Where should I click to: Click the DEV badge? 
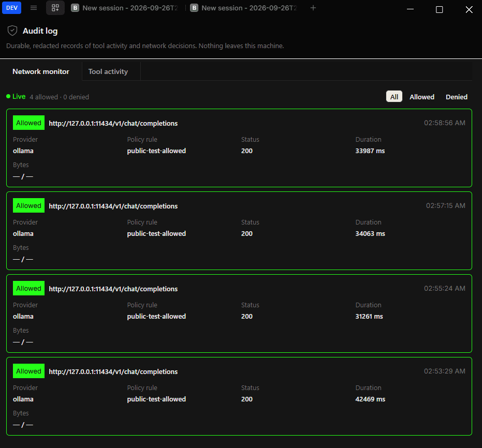click(12, 8)
